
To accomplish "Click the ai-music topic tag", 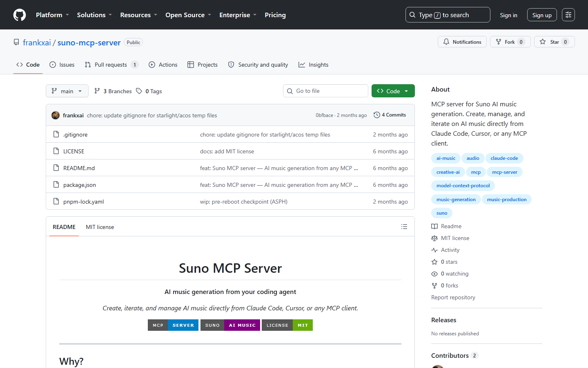I will 445,158.
